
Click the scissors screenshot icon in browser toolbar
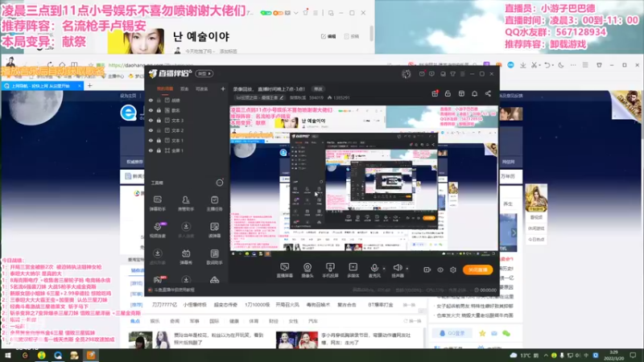click(x=534, y=65)
